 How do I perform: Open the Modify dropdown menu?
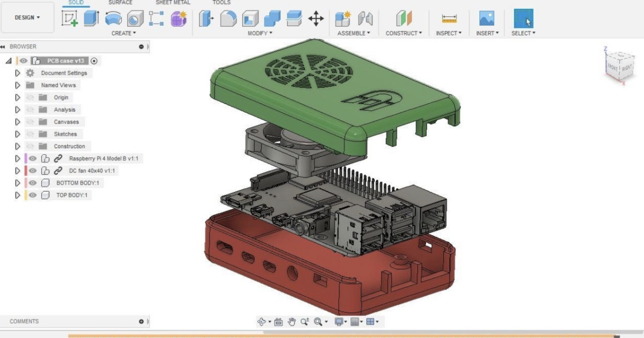click(x=260, y=33)
